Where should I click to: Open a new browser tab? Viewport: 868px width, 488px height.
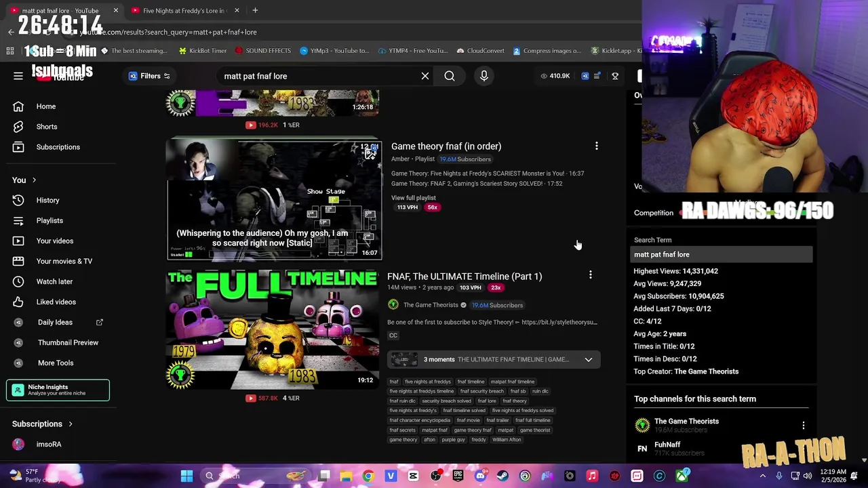pyautogui.click(x=255, y=10)
